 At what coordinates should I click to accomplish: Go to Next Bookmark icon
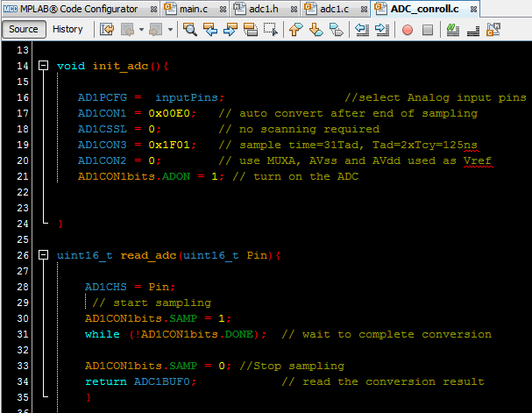316,30
